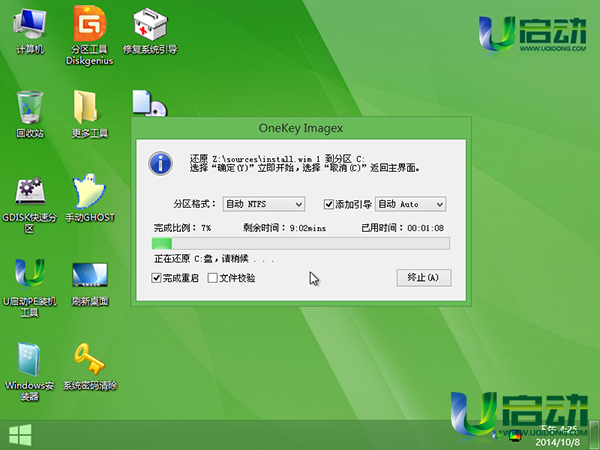
Task: Click the green restore progress bar
Action: click(x=300, y=243)
